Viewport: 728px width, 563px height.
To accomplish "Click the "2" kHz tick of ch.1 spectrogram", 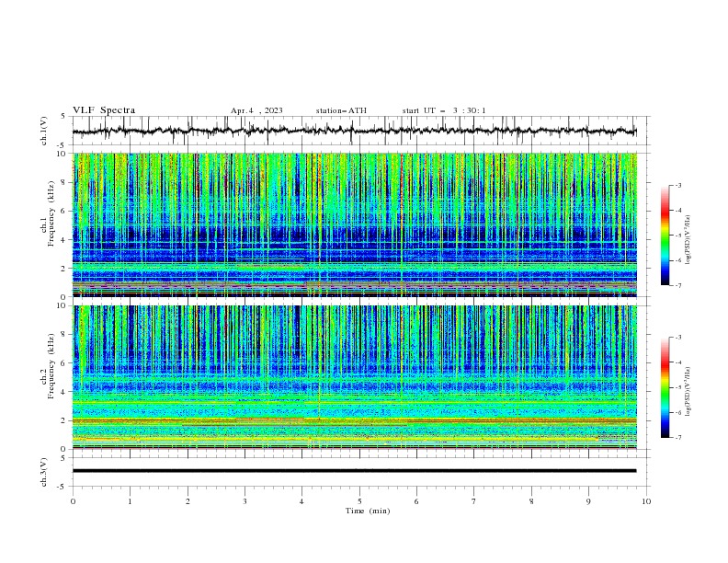I will [x=65, y=269].
